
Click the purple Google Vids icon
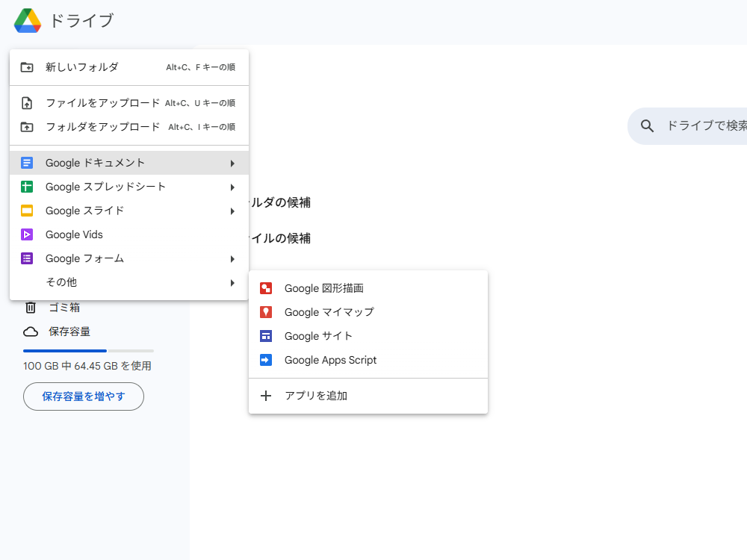tap(27, 234)
